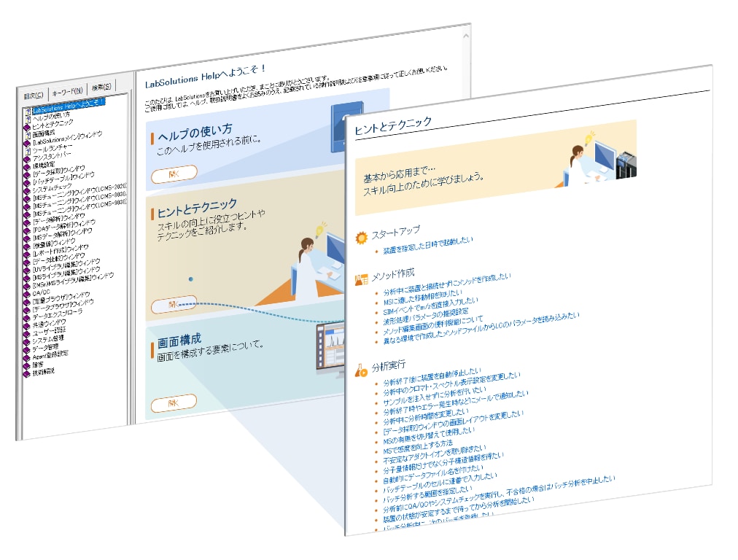
Task: Click the book icon beside データ管理
Action: pyautogui.click(x=27, y=350)
